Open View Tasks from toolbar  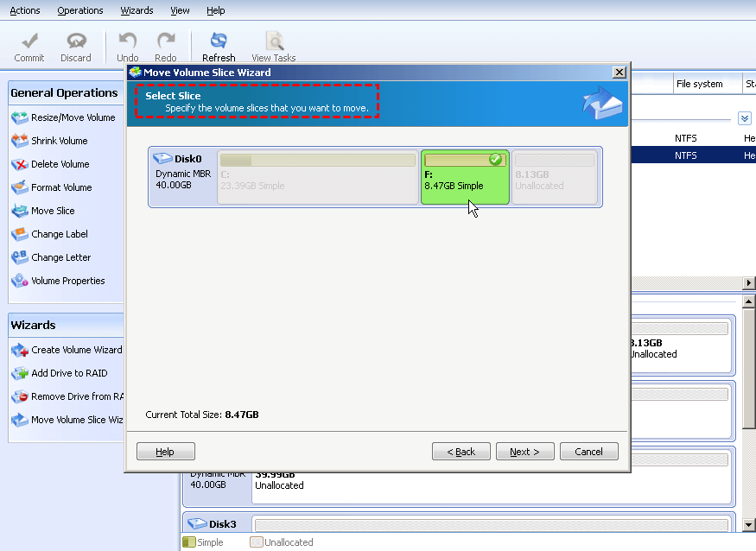[274, 47]
